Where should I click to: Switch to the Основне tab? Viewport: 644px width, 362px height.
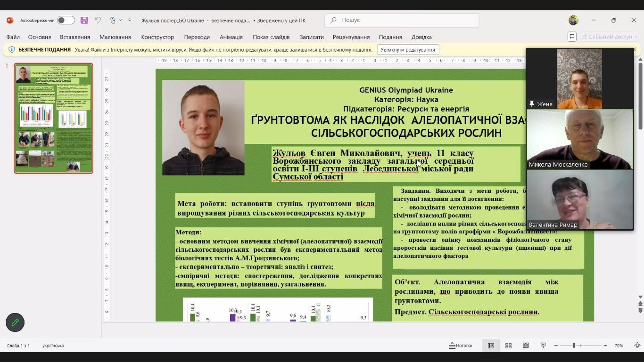click(x=40, y=37)
